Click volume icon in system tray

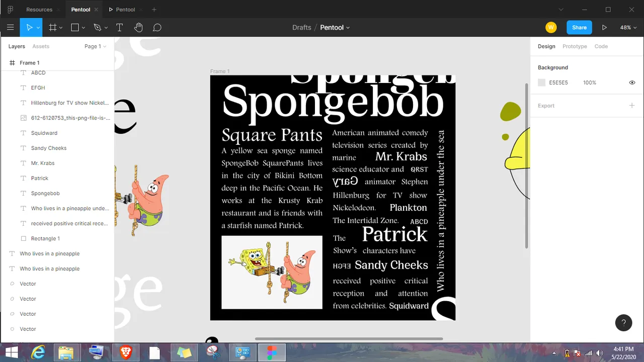click(x=599, y=353)
